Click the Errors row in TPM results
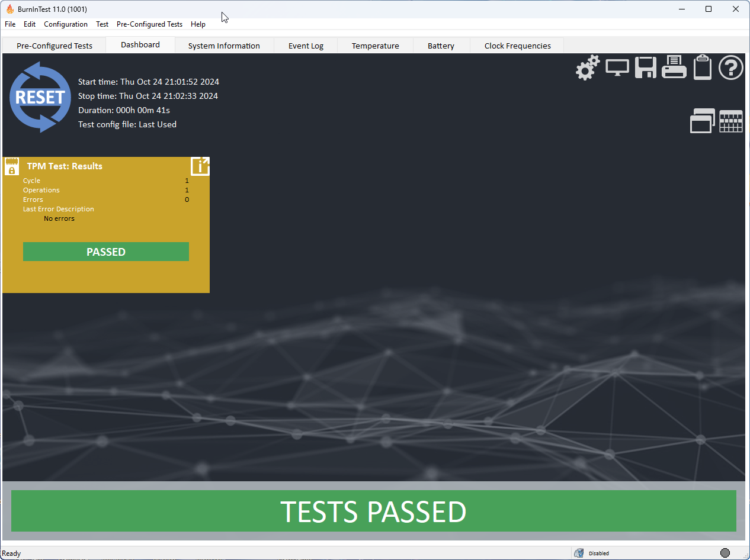 click(x=106, y=199)
